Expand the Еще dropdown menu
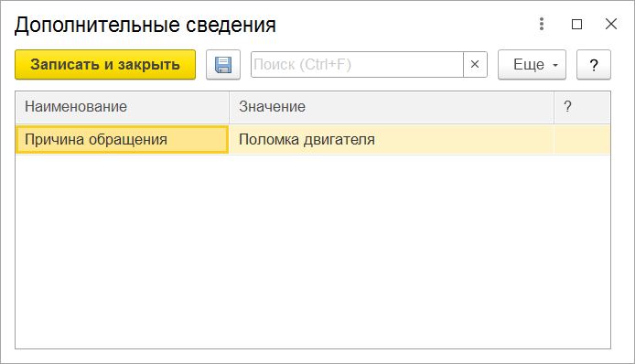Viewport: 635px width, 364px height. 532,65
